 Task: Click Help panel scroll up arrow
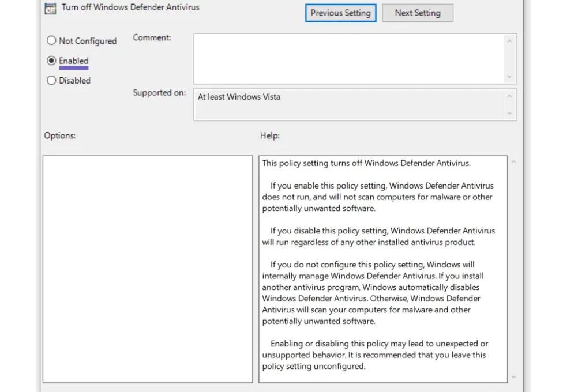point(513,162)
